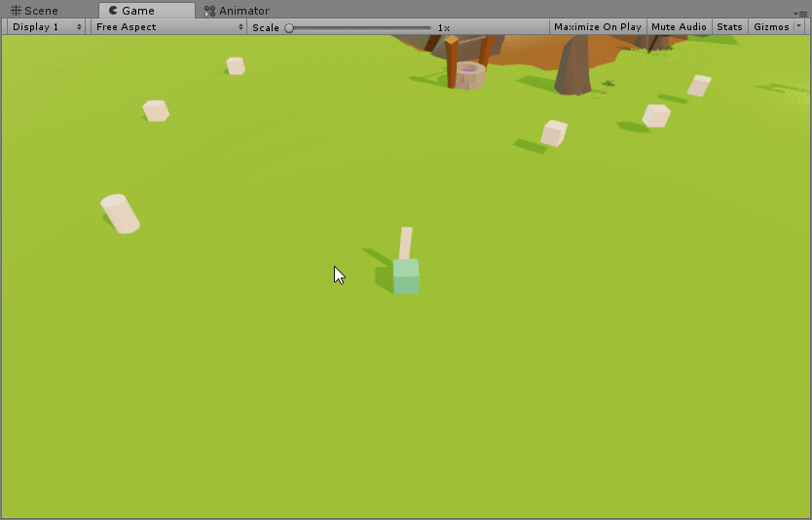Switch to the Scene tab

pyautogui.click(x=35, y=11)
